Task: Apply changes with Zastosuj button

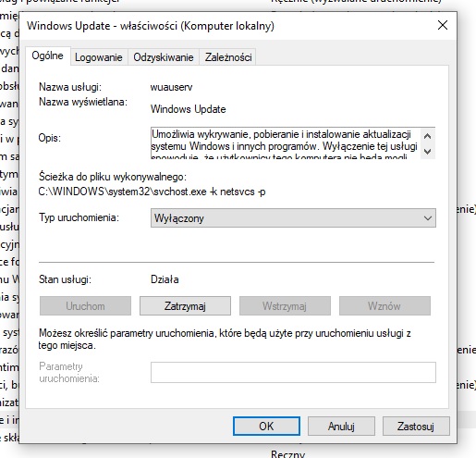Action: 416,427
